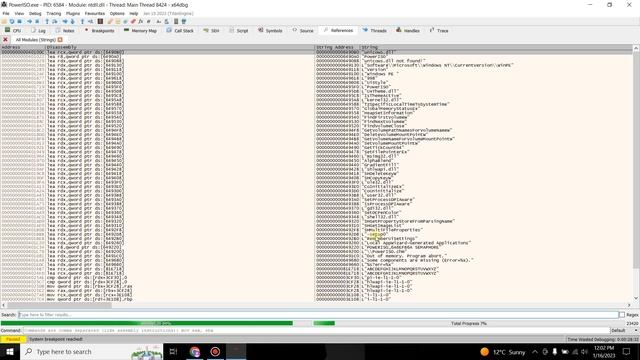Image resolution: width=640 pixels, height=360 pixels.
Task: Click the Trace into toolbar icon
Action: [65, 21]
